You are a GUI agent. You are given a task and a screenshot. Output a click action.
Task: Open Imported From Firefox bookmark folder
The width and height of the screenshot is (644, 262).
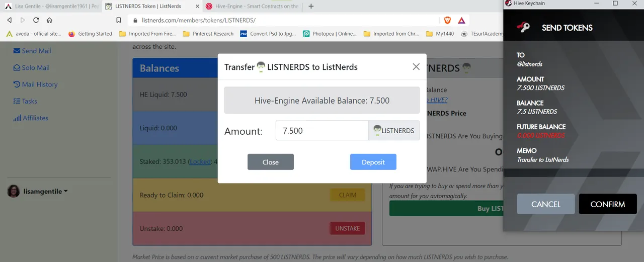point(147,34)
